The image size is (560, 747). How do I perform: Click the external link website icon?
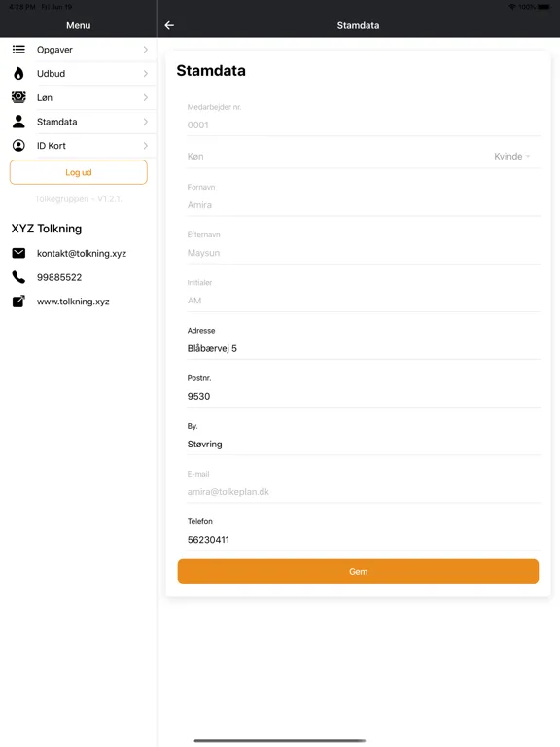(18, 302)
